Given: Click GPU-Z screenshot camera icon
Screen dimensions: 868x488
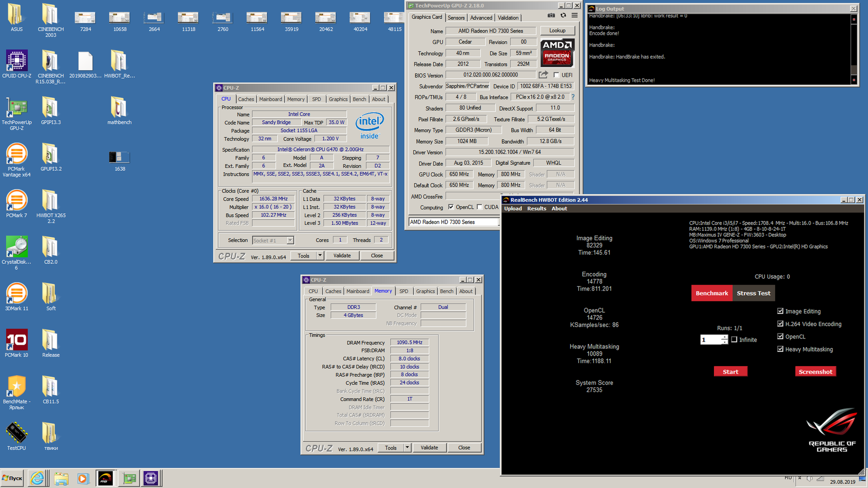Looking at the screenshot, I should click(551, 15).
